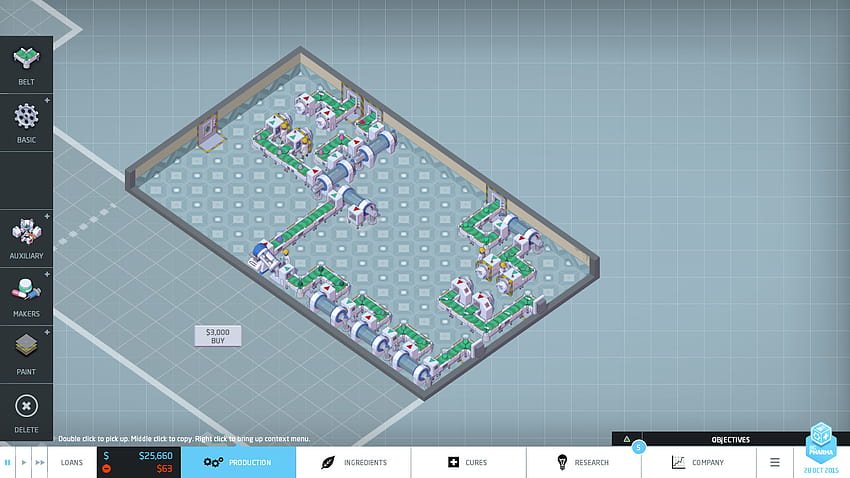
Task: Select the pill printer machine with blue top
Action: [264, 256]
